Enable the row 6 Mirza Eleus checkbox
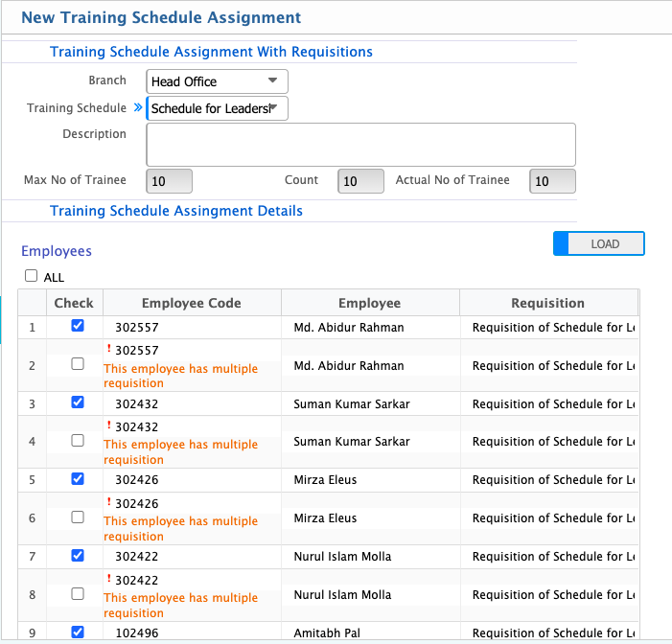The width and height of the screenshot is (672, 644). tap(78, 517)
